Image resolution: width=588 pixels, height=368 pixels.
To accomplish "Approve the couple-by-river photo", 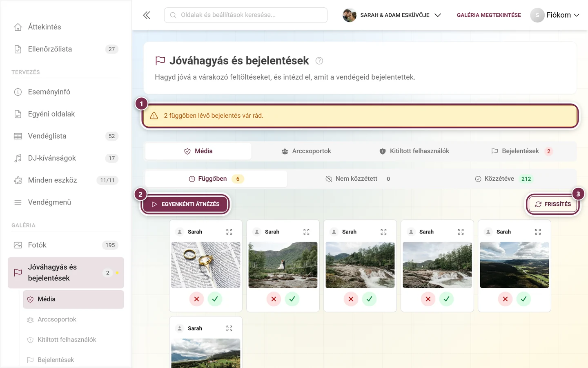I will point(292,299).
